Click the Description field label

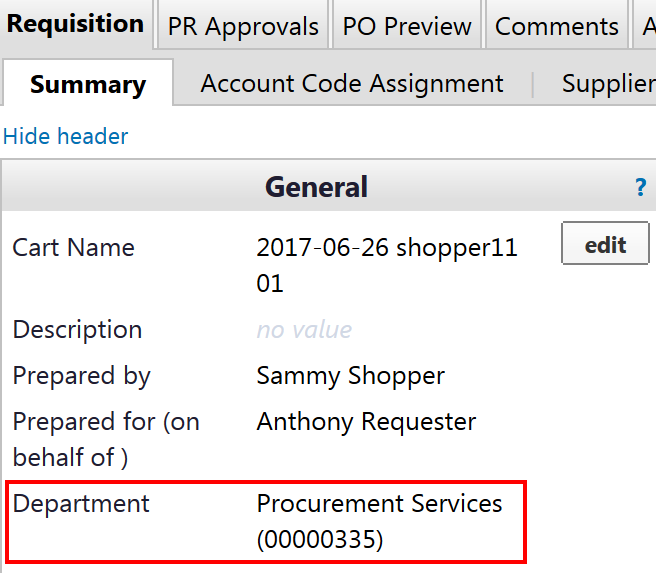[x=77, y=330]
